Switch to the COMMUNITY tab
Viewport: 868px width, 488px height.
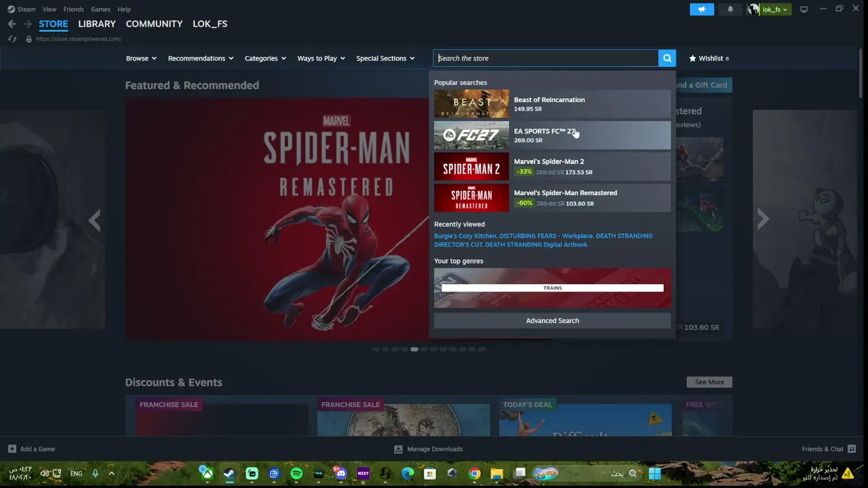(154, 24)
